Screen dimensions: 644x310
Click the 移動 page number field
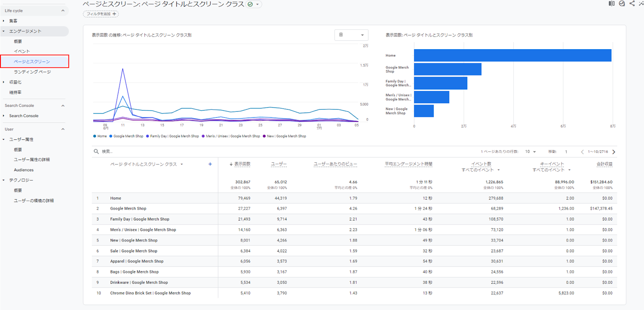click(x=566, y=152)
